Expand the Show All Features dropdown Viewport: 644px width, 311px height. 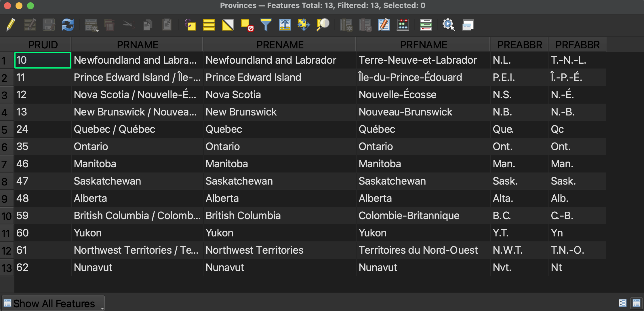(53, 304)
